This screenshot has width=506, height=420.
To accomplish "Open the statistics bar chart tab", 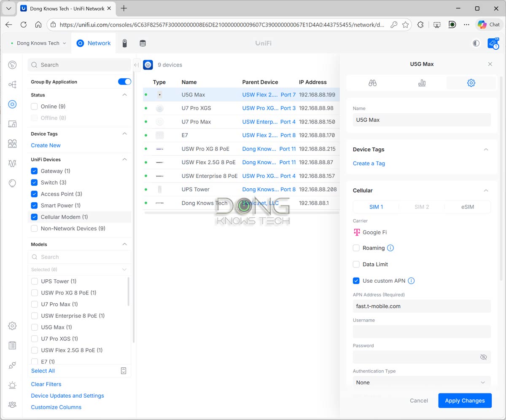I will click(x=422, y=83).
